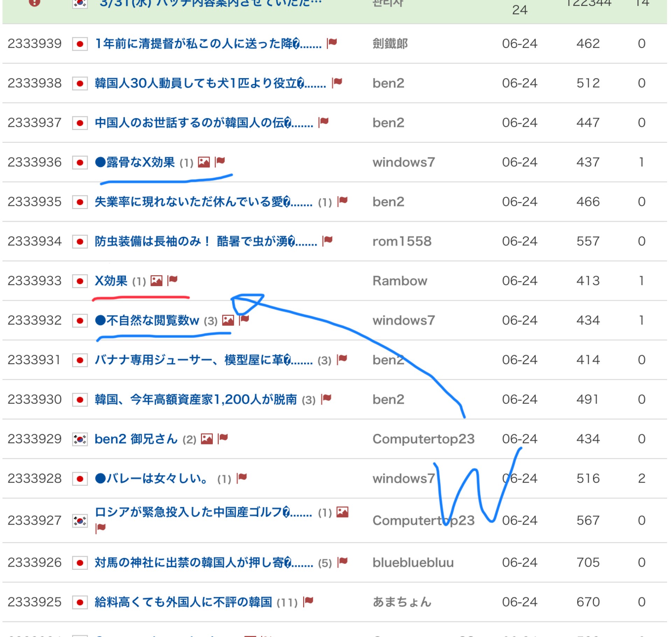Click recommendation count 2 on post 2333928
This screenshot has height=637, width=672.
[x=642, y=479]
